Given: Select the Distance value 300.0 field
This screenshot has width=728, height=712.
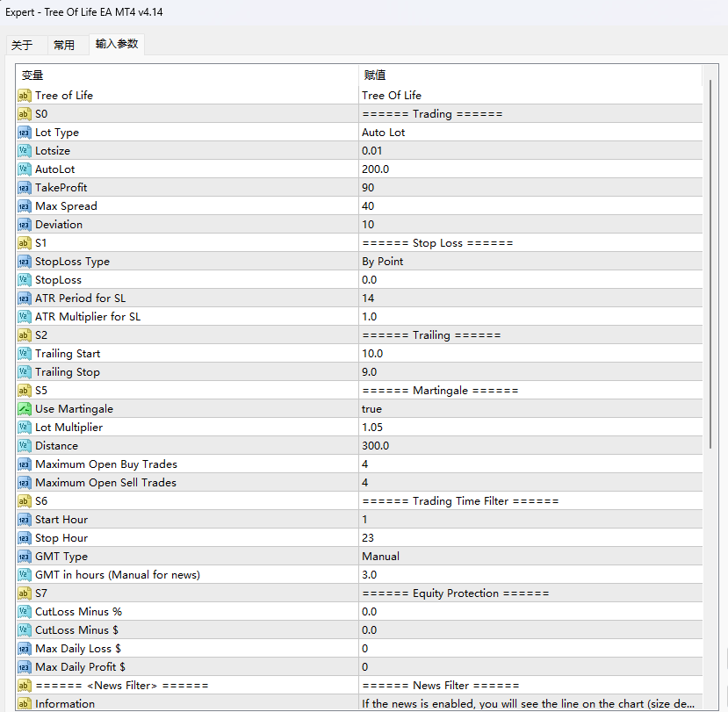Looking at the screenshot, I should [x=530, y=446].
